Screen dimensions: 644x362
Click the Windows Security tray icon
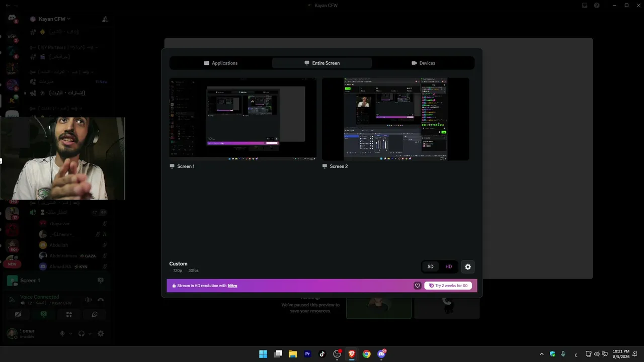(x=552, y=354)
